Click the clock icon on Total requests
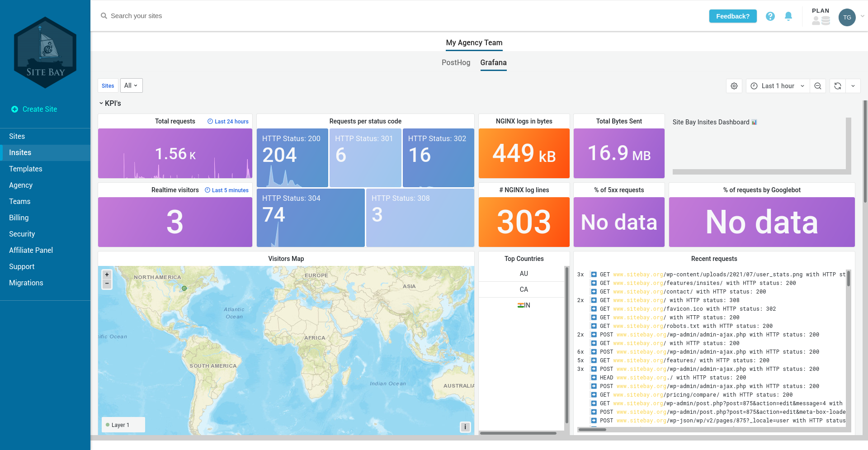Image resolution: width=868 pixels, height=450 pixels. (210, 121)
